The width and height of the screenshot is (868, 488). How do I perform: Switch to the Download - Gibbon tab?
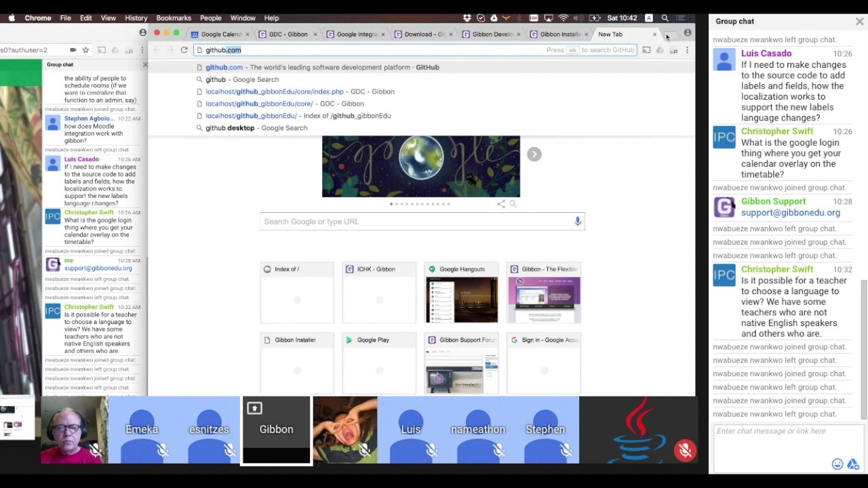[424, 35]
